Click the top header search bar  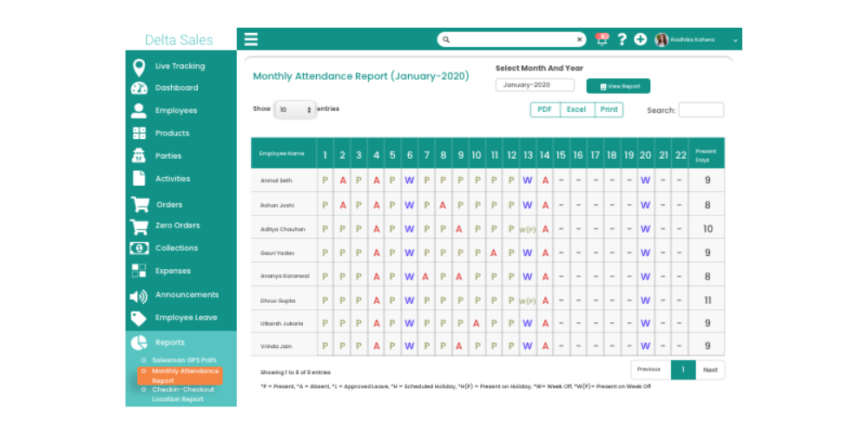pos(511,40)
